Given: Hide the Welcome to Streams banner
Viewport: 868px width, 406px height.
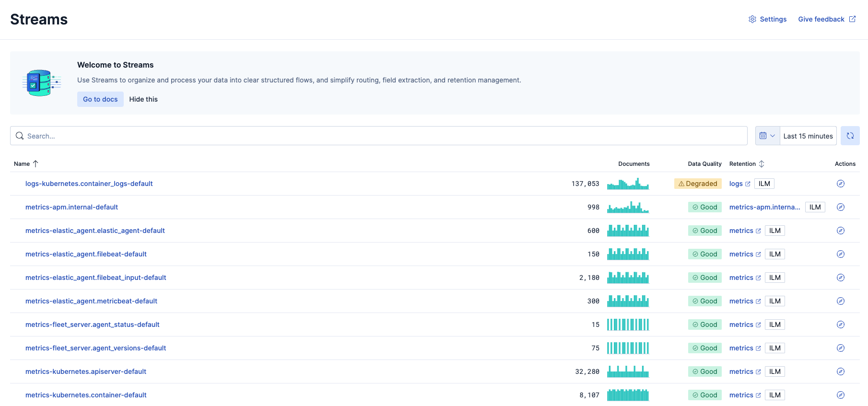Looking at the screenshot, I should [x=143, y=99].
